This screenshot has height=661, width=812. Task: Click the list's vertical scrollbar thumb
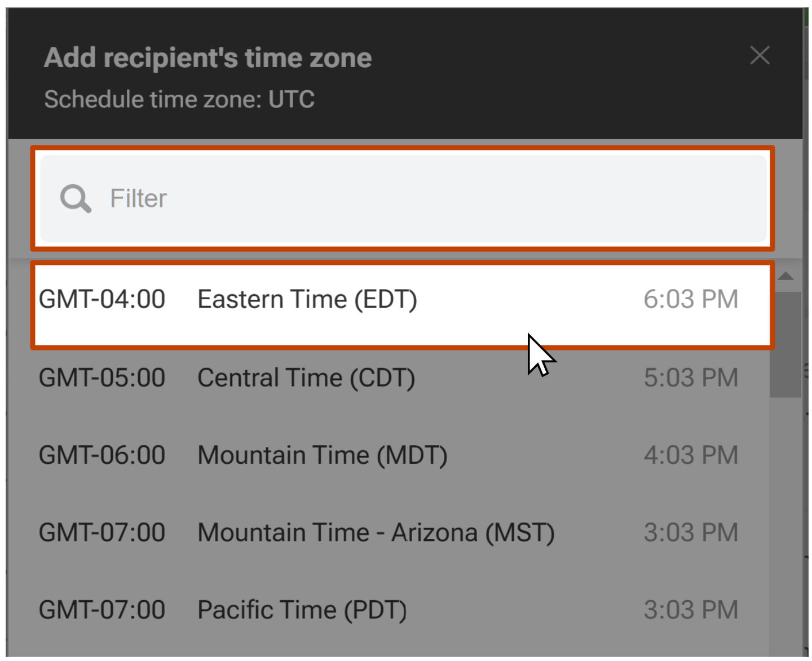pyautogui.click(x=785, y=344)
